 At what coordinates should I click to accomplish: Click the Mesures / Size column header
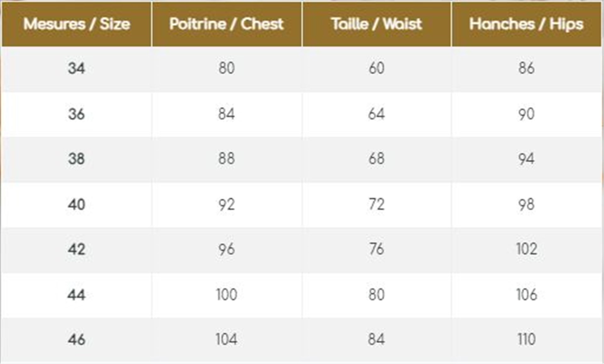(76, 24)
